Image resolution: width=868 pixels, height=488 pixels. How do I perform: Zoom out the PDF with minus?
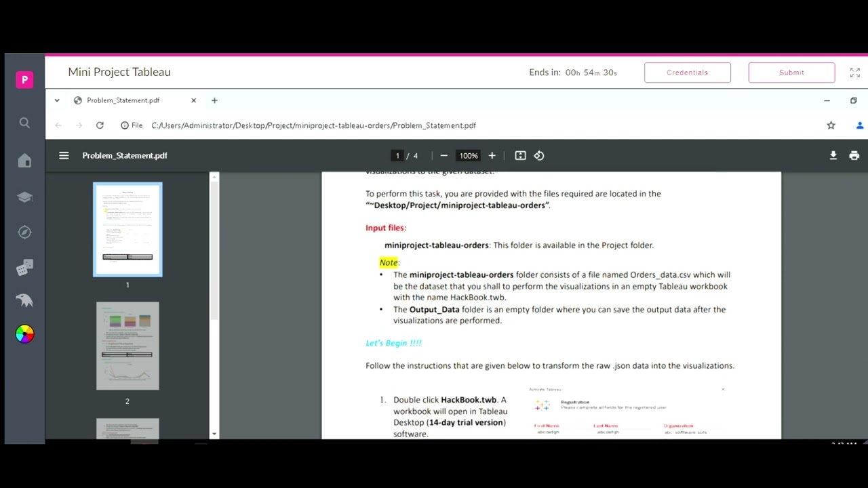coord(444,156)
